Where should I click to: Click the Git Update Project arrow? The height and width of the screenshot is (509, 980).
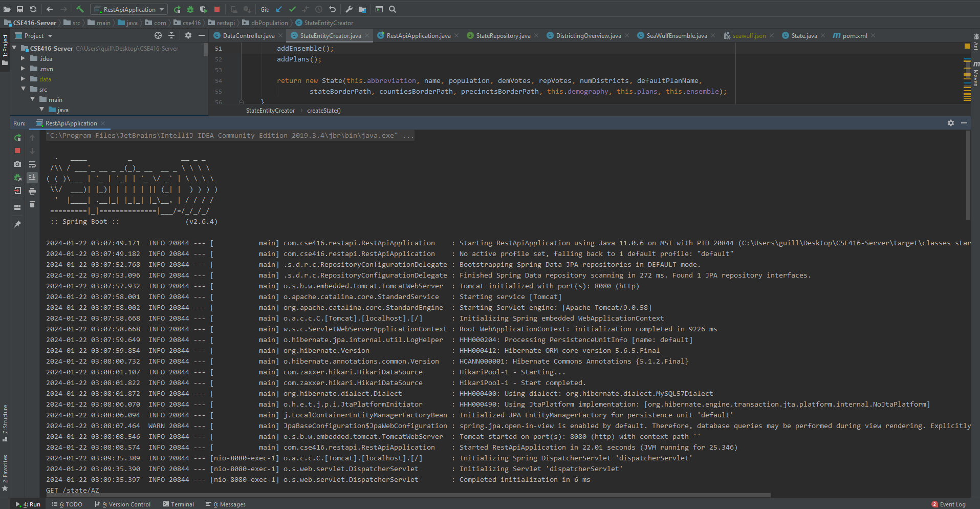(x=279, y=9)
